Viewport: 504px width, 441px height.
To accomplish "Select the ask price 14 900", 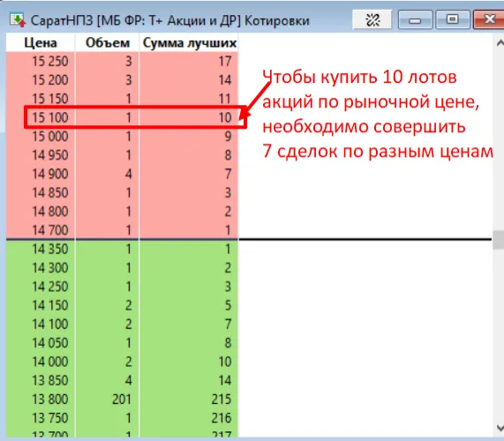I will tap(50, 174).
